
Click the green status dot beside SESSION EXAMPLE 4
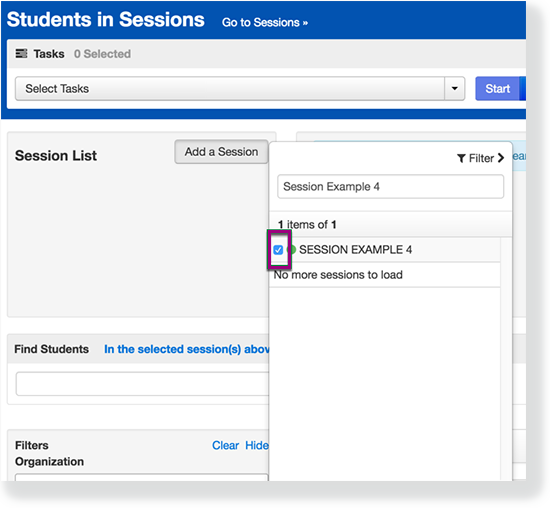(292, 249)
